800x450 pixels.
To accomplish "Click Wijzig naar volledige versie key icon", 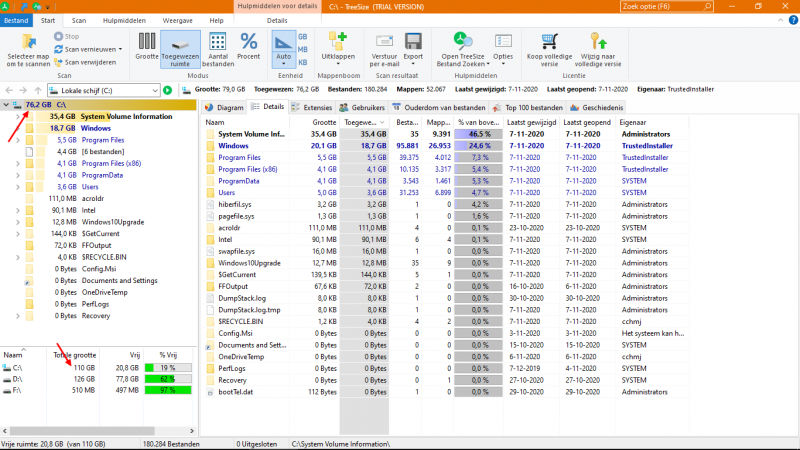I will coord(598,42).
